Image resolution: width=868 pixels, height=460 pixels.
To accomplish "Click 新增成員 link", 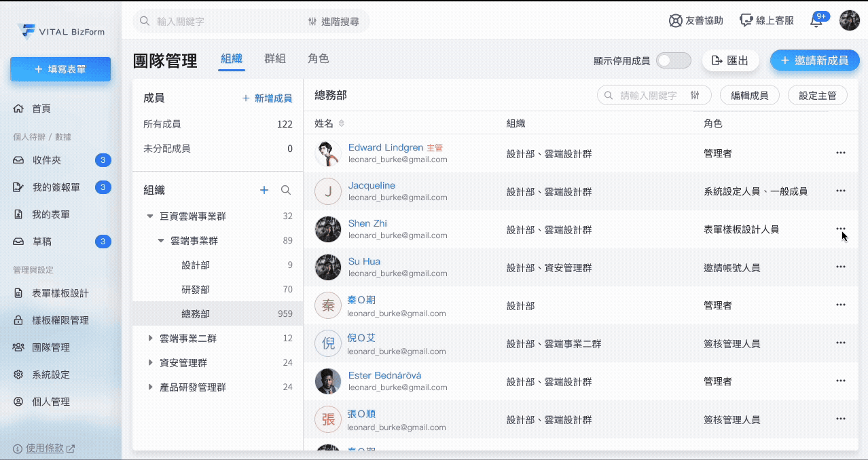I will tap(267, 98).
